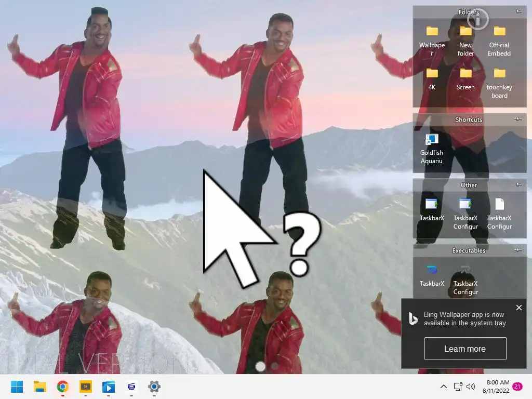Viewport: 532px width, 399px height.
Task: Click the Bing logo in notification
Action: [x=413, y=318]
